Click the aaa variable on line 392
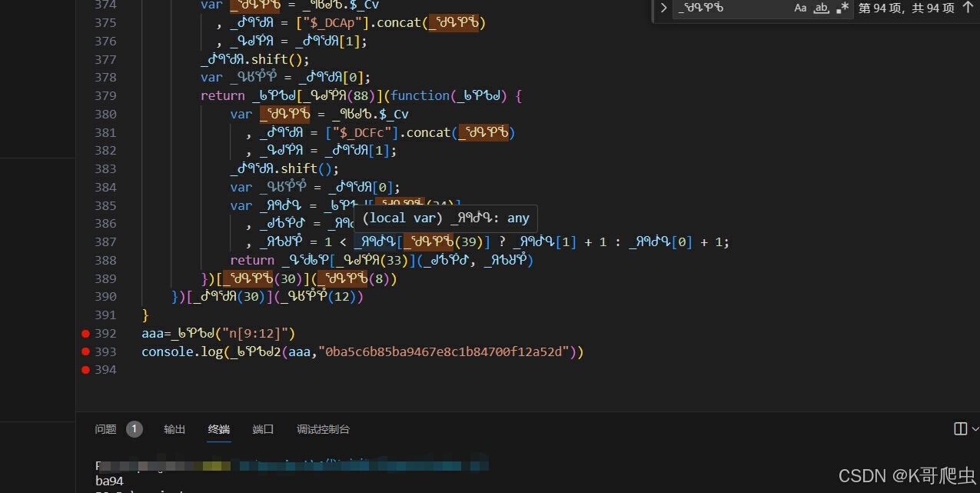The height and width of the screenshot is (493, 980). click(152, 333)
